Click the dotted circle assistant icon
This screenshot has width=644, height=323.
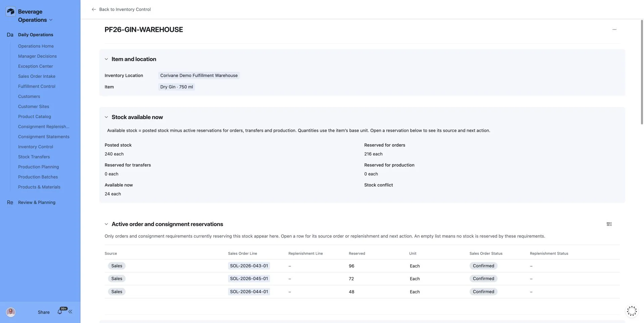[x=632, y=311]
